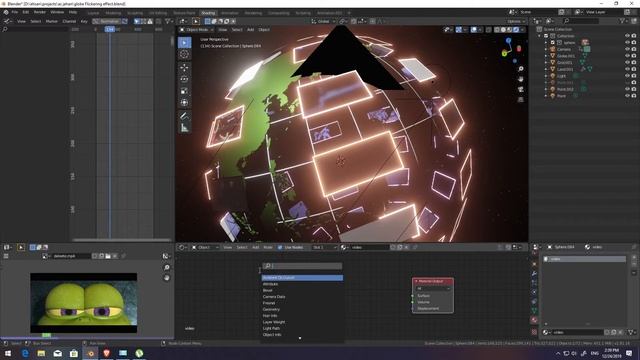Switch perspective/orthographic grid gizmo icon
640x360 pixels.
pyautogui.click(x=521, y=100)
